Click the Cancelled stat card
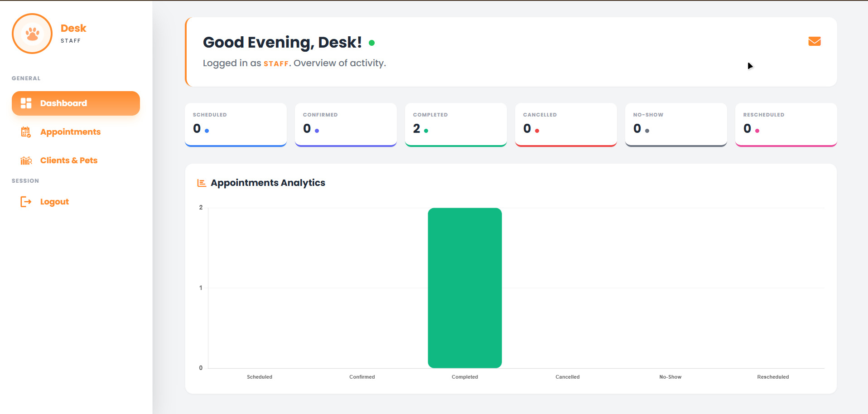The image size is (868, 414). tap(565, 125)
